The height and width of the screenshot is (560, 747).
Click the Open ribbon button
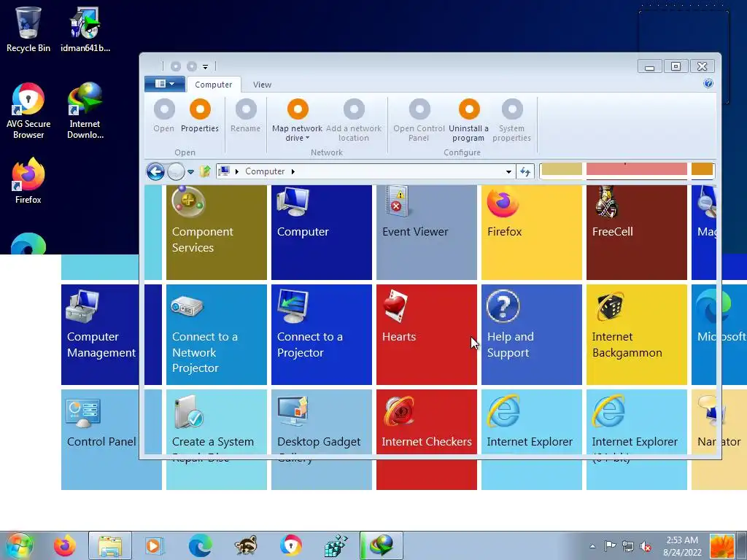(x=164, y=116)
